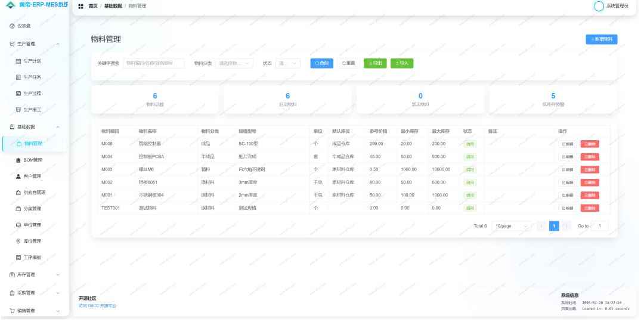Click the green 导出 export button
The height and width of the screenshot is (322, 644).
pyautogui.click(x=375, y=63)
